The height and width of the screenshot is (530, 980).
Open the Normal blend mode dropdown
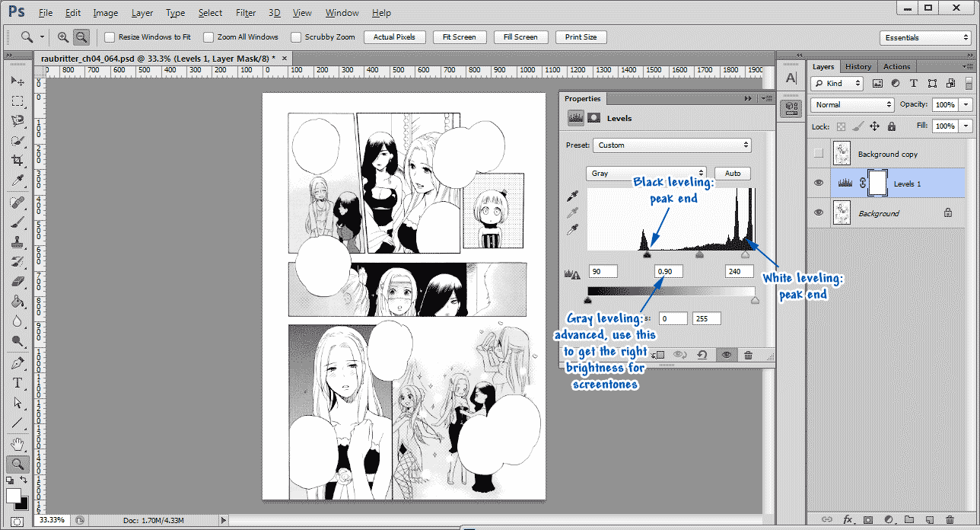[853, 104]
